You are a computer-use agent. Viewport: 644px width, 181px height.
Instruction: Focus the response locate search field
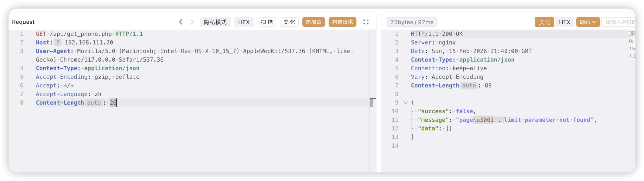tap(619, 22)
